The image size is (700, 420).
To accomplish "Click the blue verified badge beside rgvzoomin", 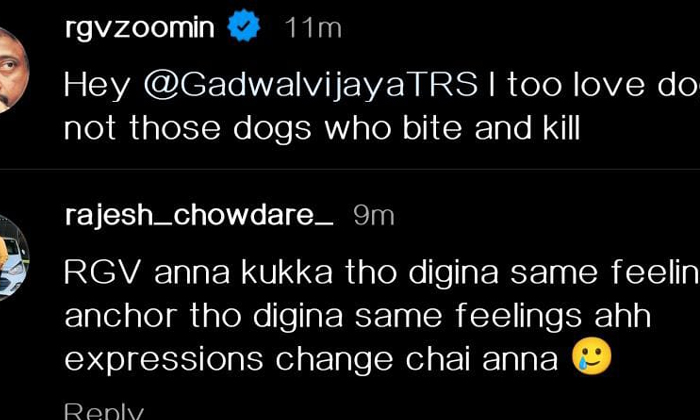I will tap(244, 28).
